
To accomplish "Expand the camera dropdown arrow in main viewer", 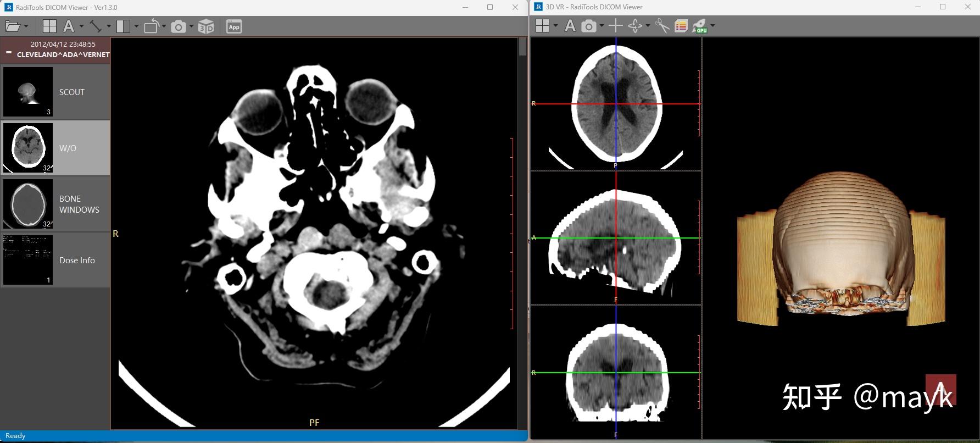I will click(191, 26).
